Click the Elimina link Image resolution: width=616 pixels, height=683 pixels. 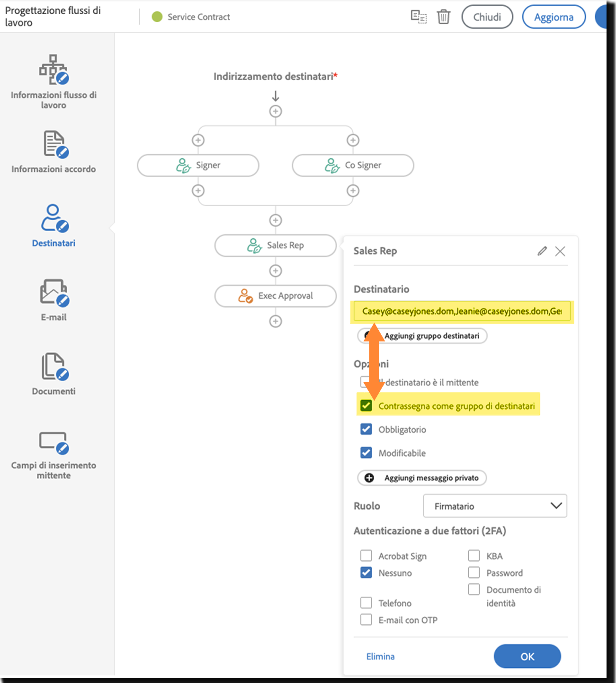(380, 656)
